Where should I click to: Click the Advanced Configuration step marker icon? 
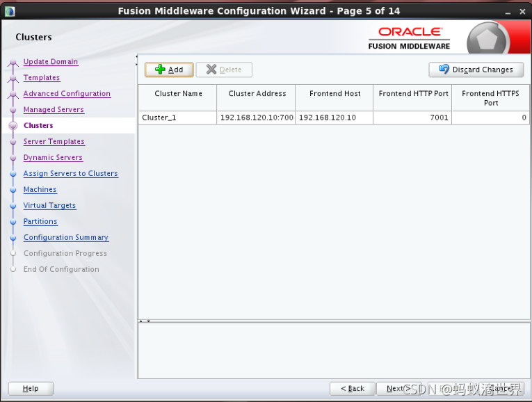[x=13, y=95]
